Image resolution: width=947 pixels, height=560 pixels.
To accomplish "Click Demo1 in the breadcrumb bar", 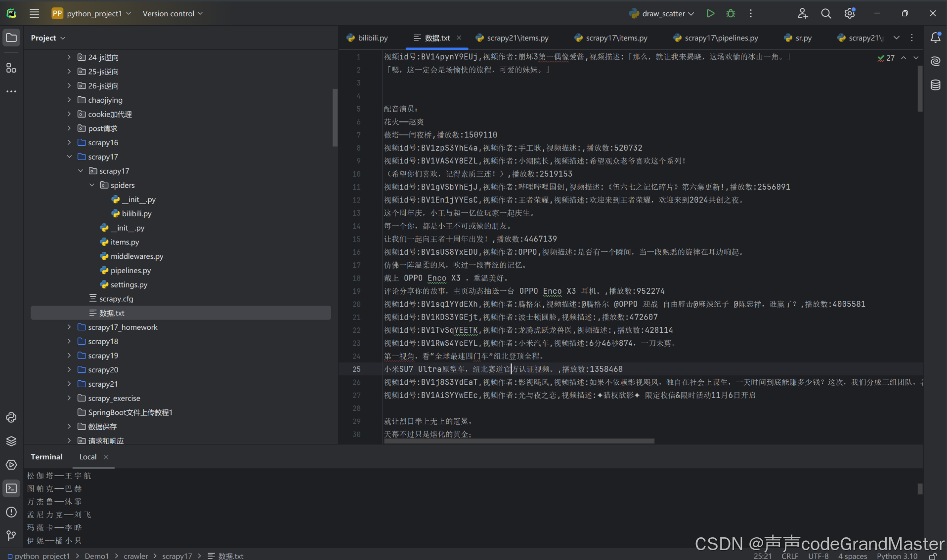I will point(96,556).
